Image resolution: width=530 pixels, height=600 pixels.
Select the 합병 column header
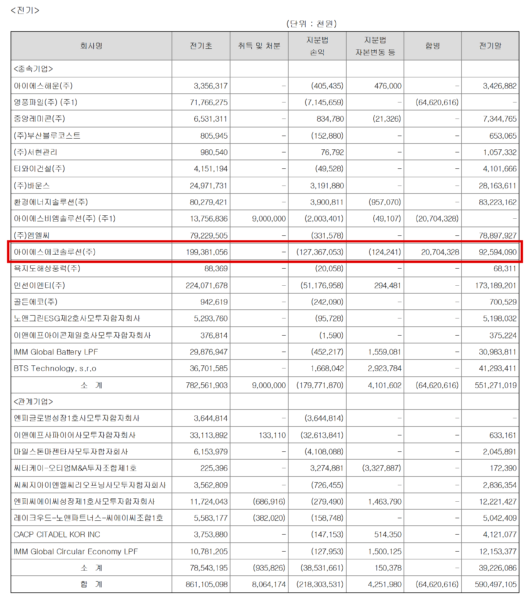[x=432, y=46]
